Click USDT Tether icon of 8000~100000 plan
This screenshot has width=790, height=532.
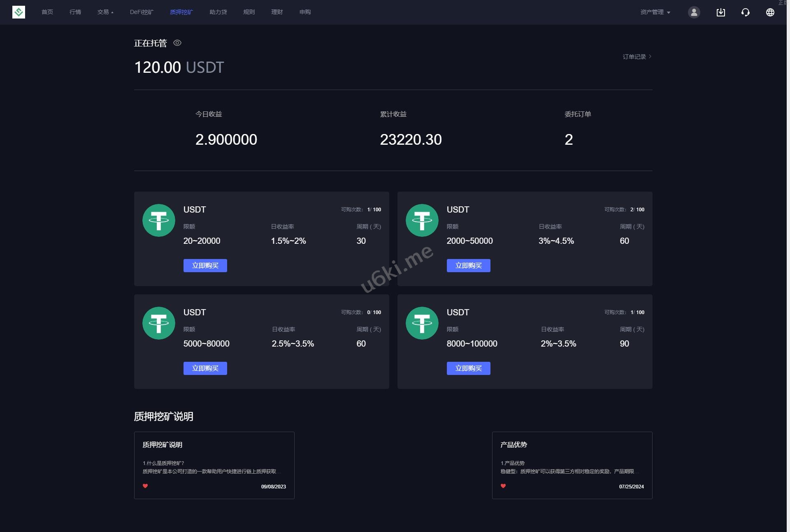tap(422, 323)
